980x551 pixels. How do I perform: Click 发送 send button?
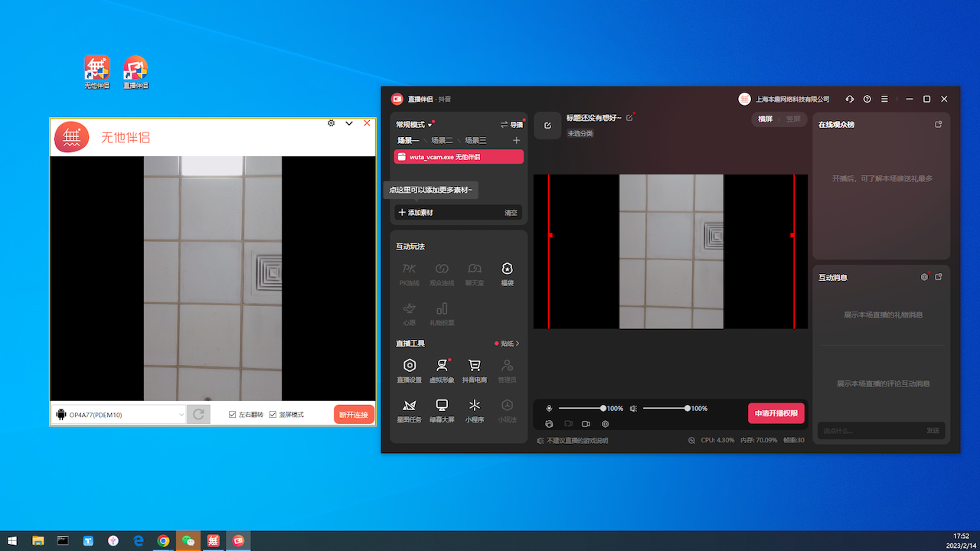(933, 431)
